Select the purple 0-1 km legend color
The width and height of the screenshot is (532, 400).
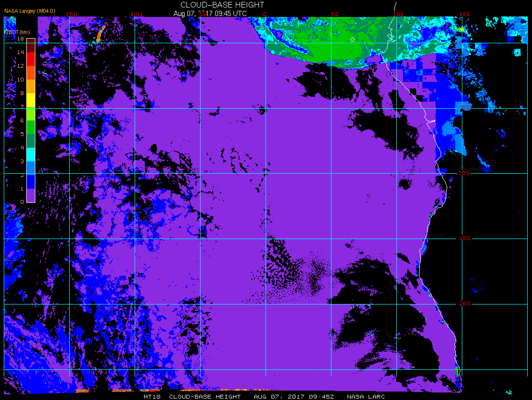(x=31, y=195)
